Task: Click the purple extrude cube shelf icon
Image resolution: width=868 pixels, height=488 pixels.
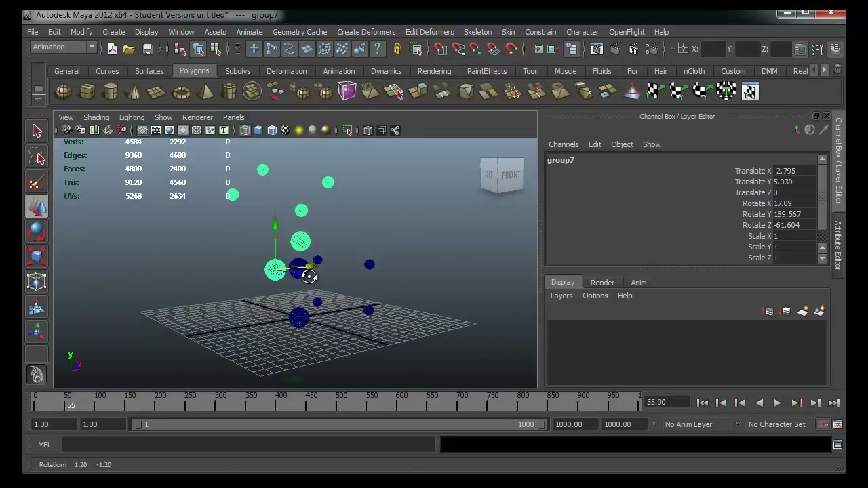Action: point(347,91)
